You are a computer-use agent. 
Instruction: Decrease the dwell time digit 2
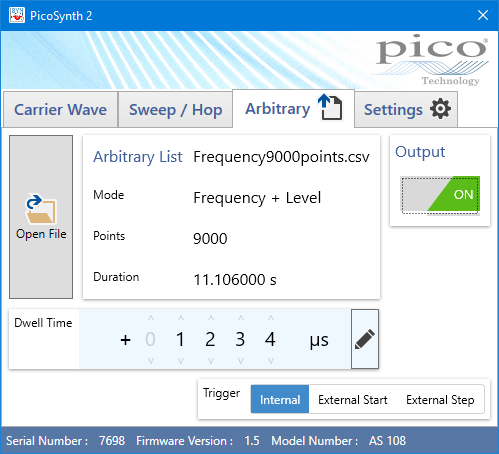[x=211, y=361]
